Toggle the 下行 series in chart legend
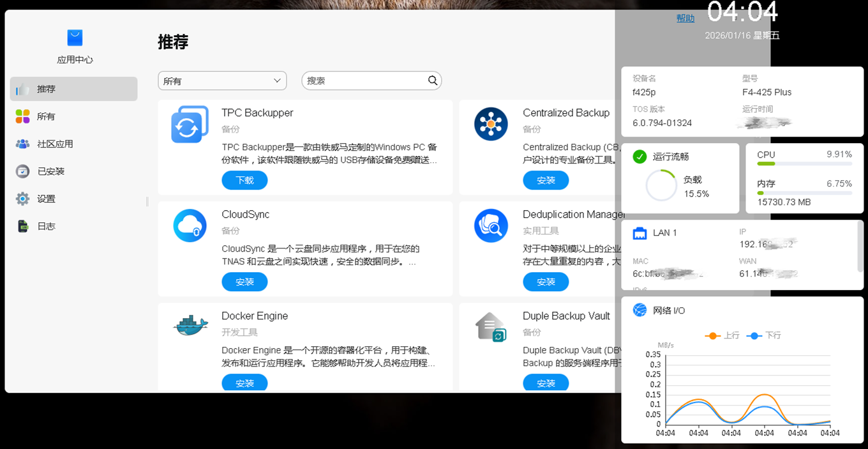 pos(763,335)
